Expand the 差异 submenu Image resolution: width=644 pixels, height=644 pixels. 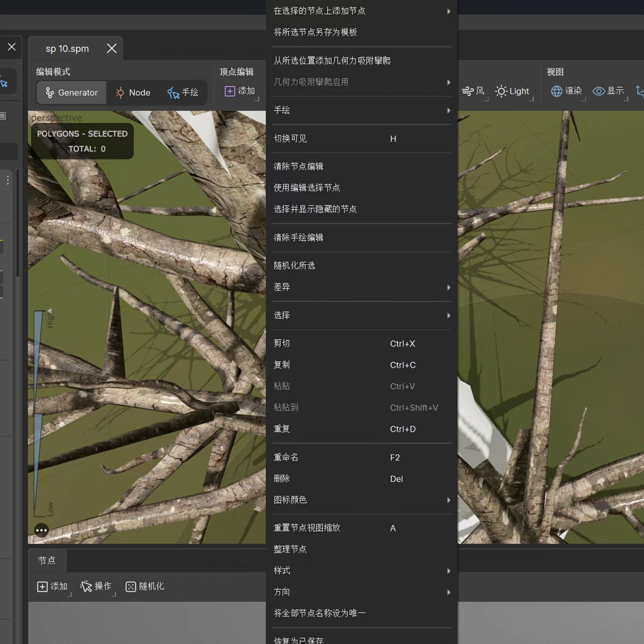pyautogui.click(x=362, y=287)
